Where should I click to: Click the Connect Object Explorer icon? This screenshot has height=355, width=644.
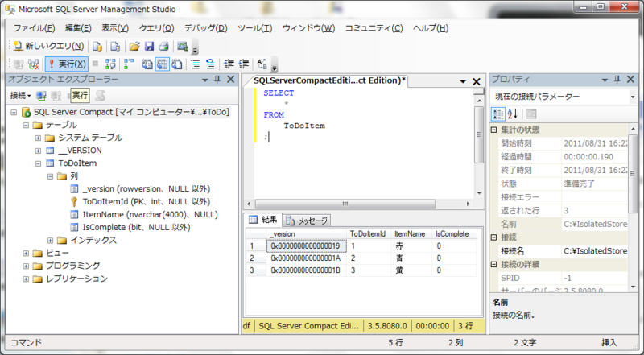(41, 96)
